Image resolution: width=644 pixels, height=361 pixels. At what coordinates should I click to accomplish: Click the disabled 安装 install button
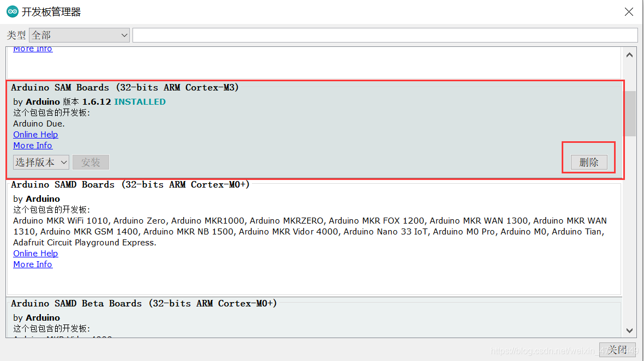pyautogui.click(x=91, y=162)
